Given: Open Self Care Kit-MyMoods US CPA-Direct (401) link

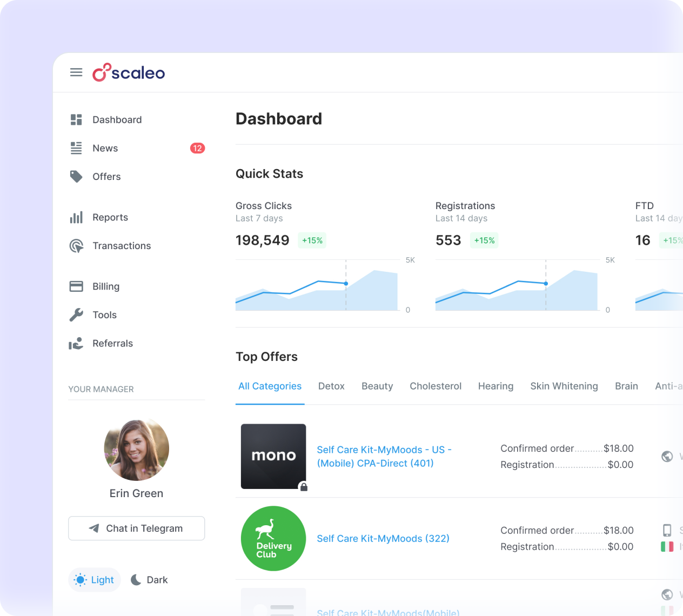Looking at the screenshot, I should tap(384, 457).
